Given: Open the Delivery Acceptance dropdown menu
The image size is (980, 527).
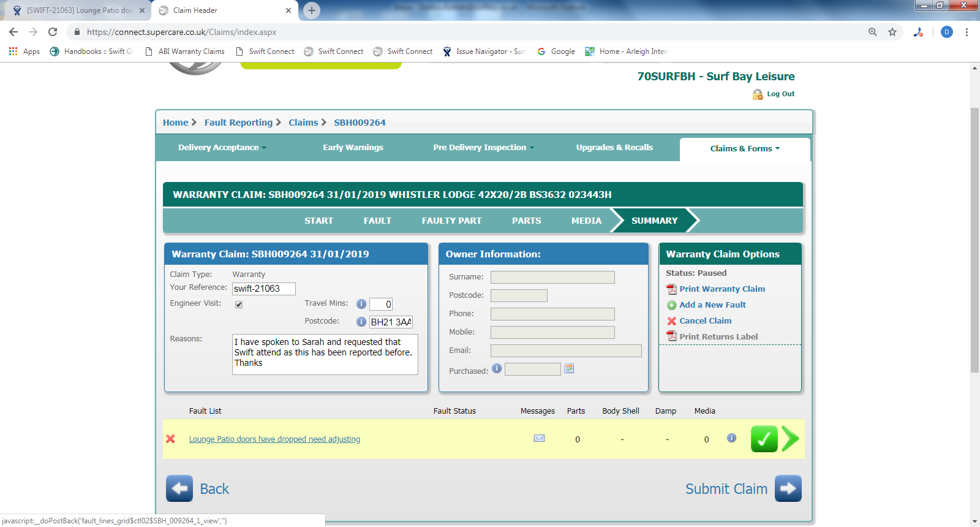Looking at the screenshot, I should click(222, 148).
